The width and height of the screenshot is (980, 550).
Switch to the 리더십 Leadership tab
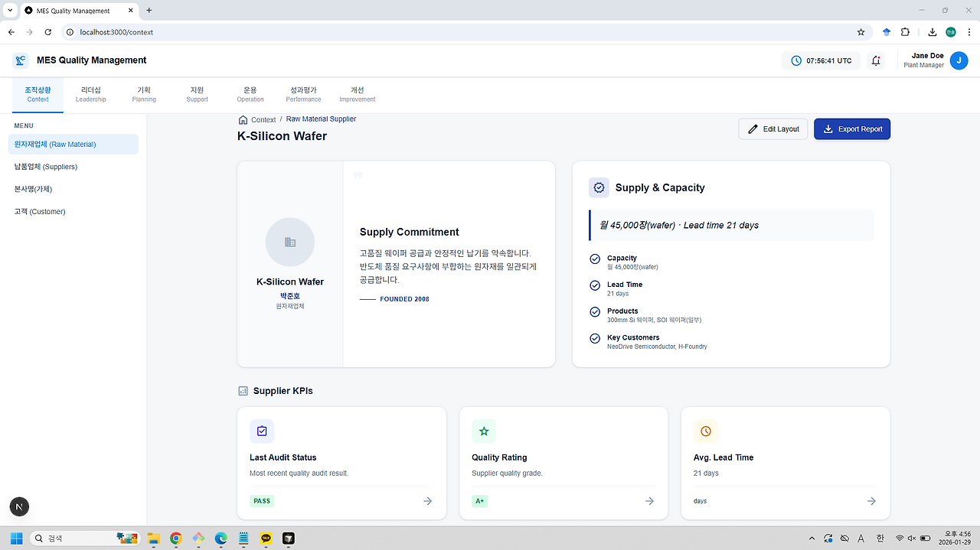point(91,94)
